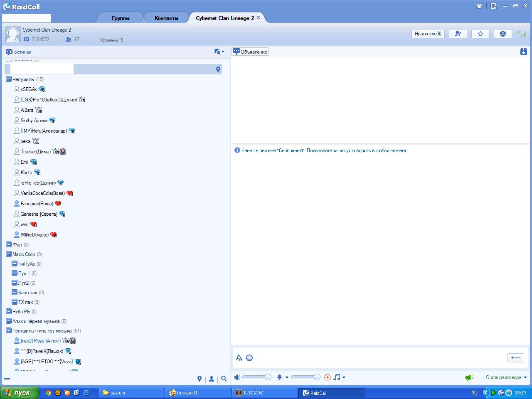Select user Sinthy Артем

(34, 121)
